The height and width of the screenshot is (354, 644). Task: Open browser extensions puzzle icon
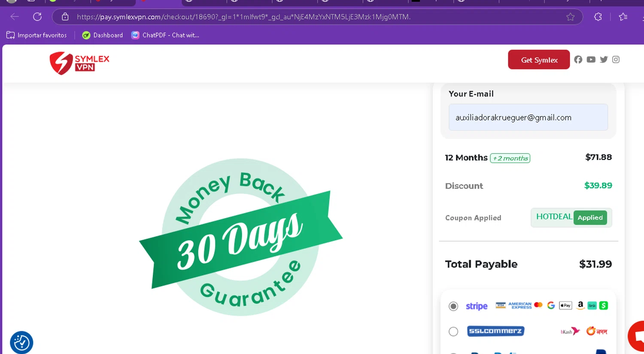(598, 17)
